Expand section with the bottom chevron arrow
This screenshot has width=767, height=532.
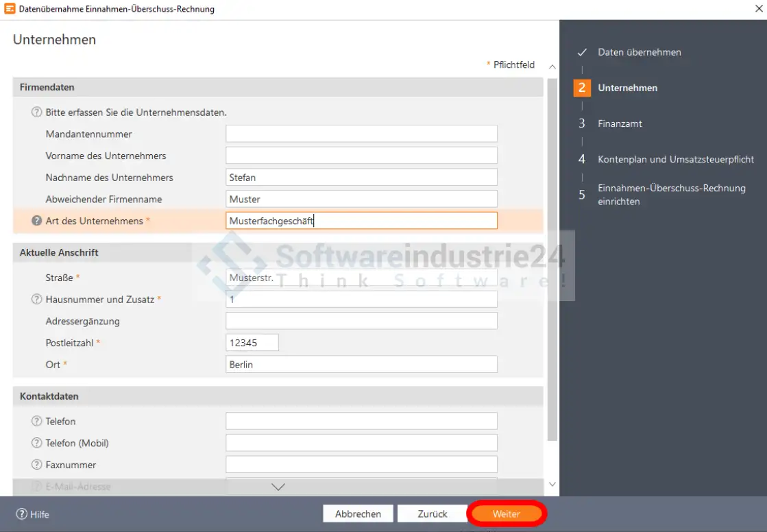point(278,487)
